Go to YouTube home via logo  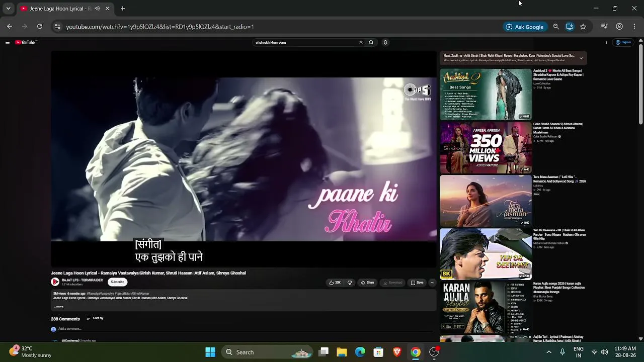tap(25, 43)
